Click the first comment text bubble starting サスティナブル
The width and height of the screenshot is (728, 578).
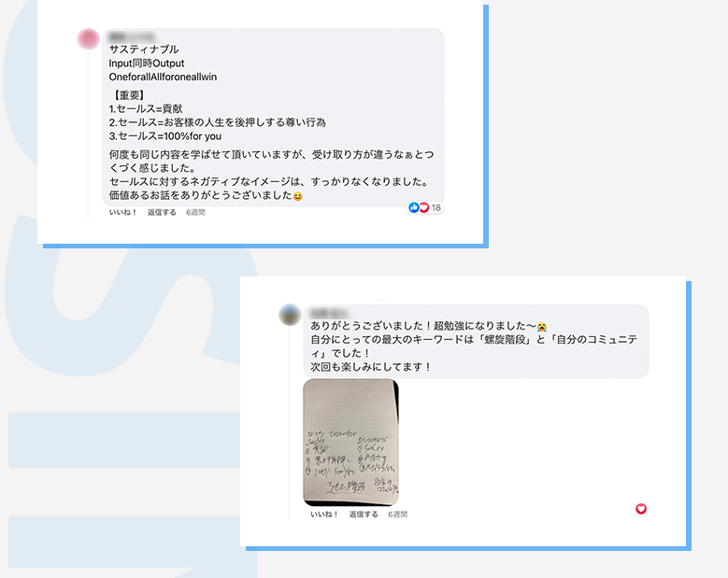[273, 117]
